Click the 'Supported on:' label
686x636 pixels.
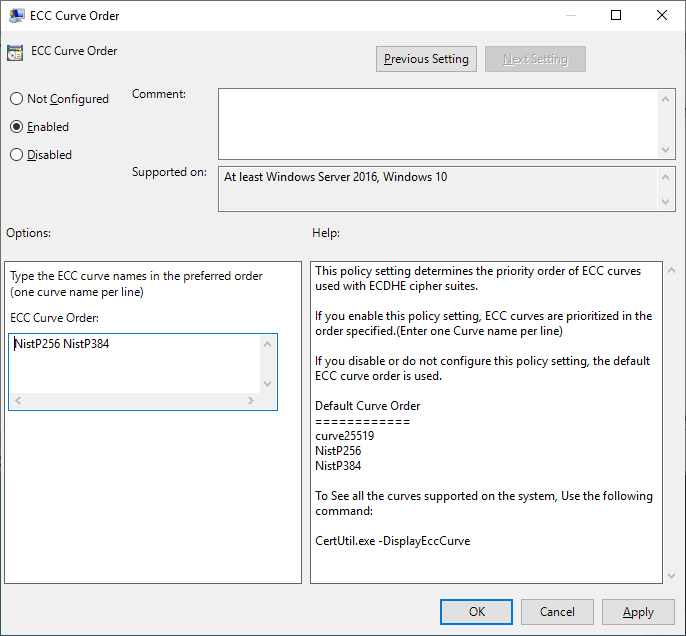[x=169, y=172]
